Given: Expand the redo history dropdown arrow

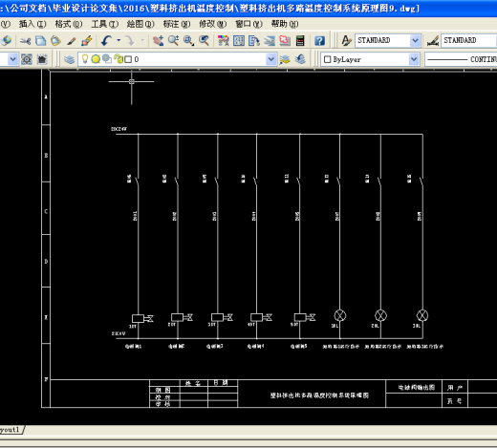Looking at the screenshot, I should pyautogui.click(x=142, y=40).
